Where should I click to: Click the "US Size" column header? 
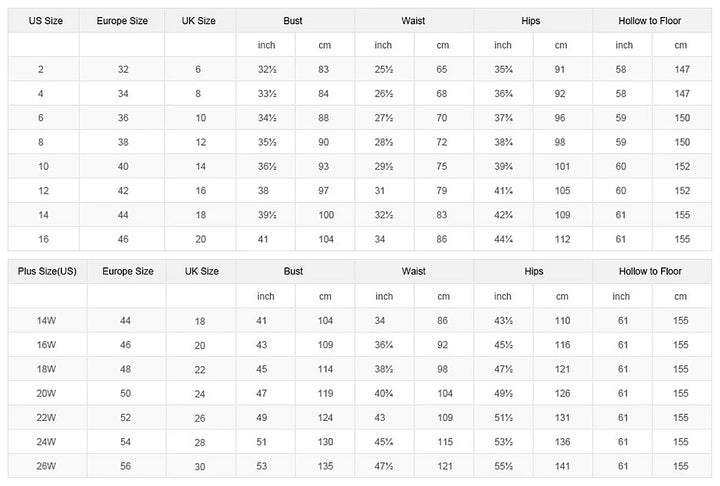(x=42, y=20)
